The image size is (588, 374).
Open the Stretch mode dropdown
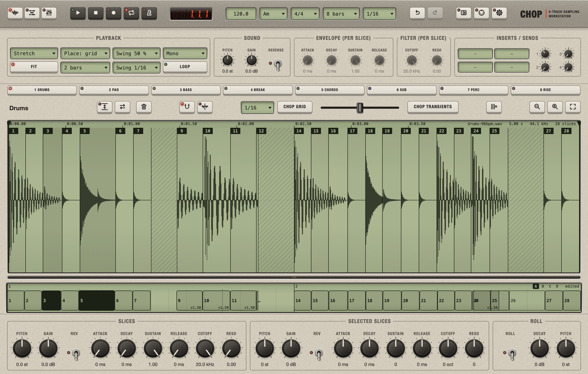34,53
